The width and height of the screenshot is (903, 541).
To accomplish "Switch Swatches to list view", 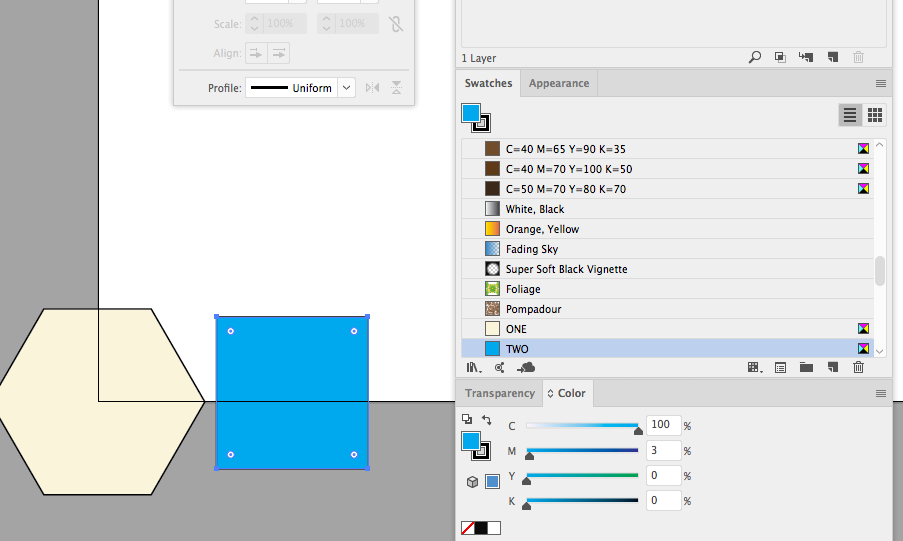I will 850,115.
